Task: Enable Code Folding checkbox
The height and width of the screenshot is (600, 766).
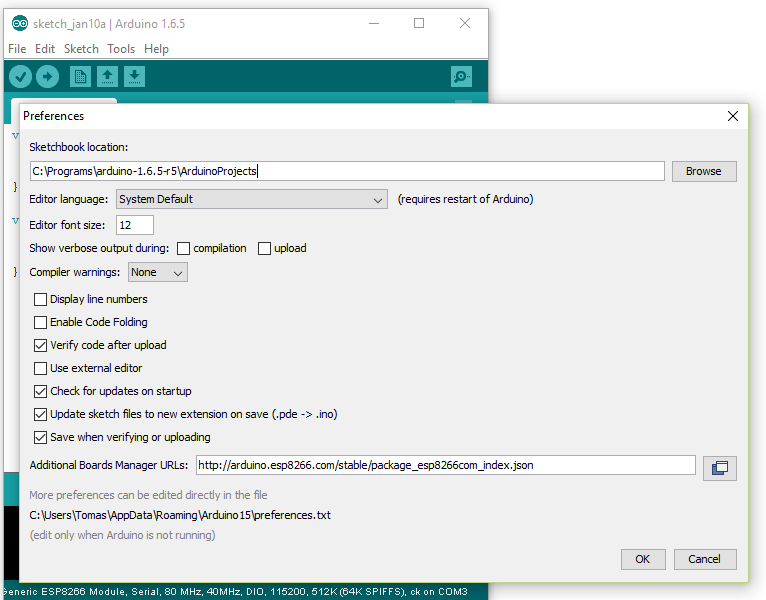Action: (41, 322)
